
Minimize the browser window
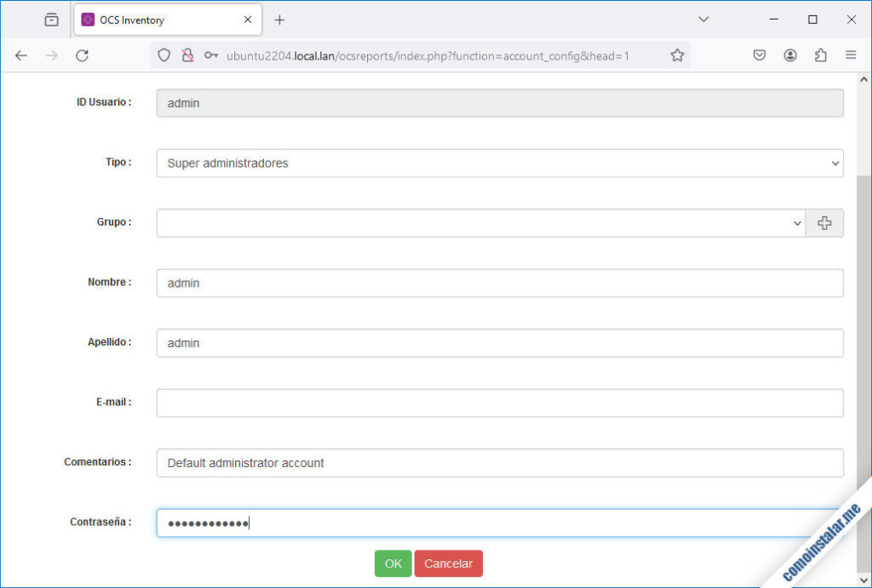coord(773,20)
